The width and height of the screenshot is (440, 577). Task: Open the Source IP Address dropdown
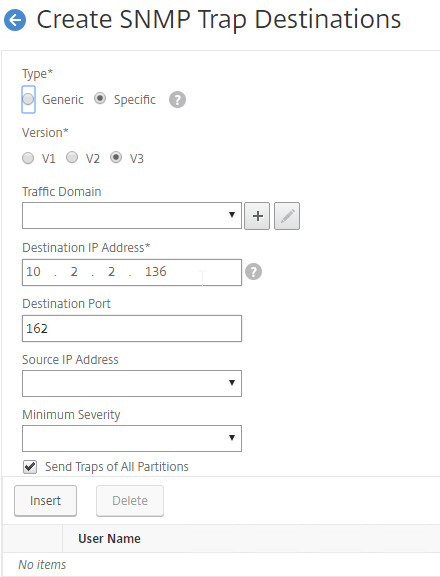[132, 383]
